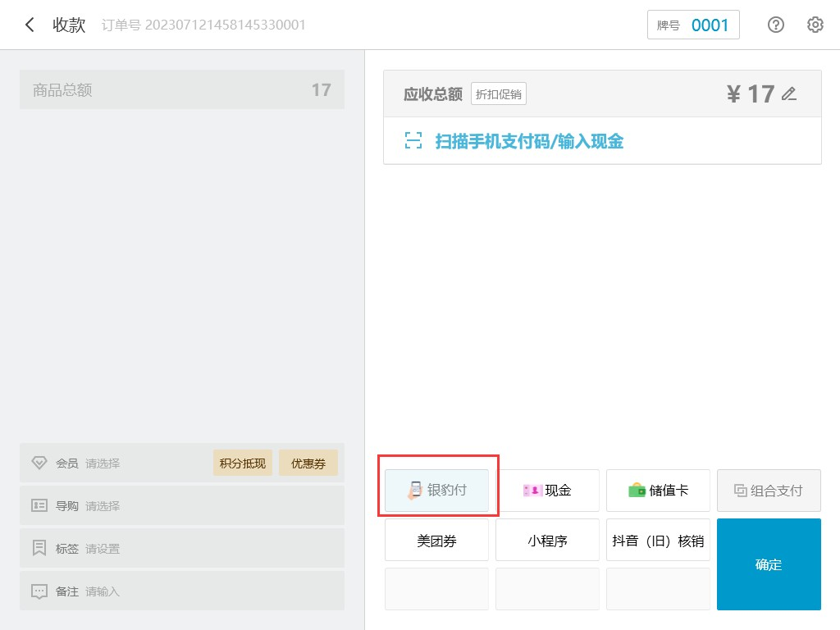Choose 储值卡 stored-value card payment

[x=658, y=491]
